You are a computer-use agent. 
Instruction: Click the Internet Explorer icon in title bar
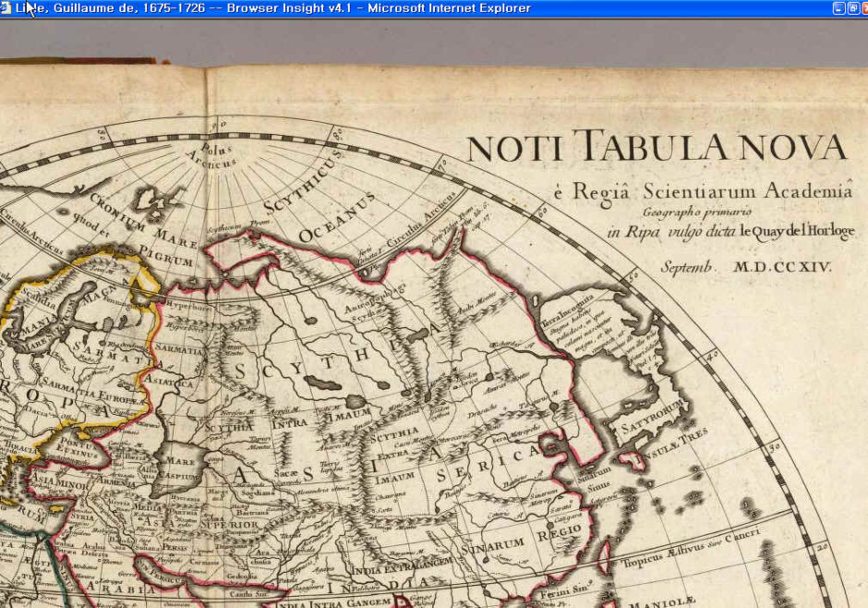[6, 7]
